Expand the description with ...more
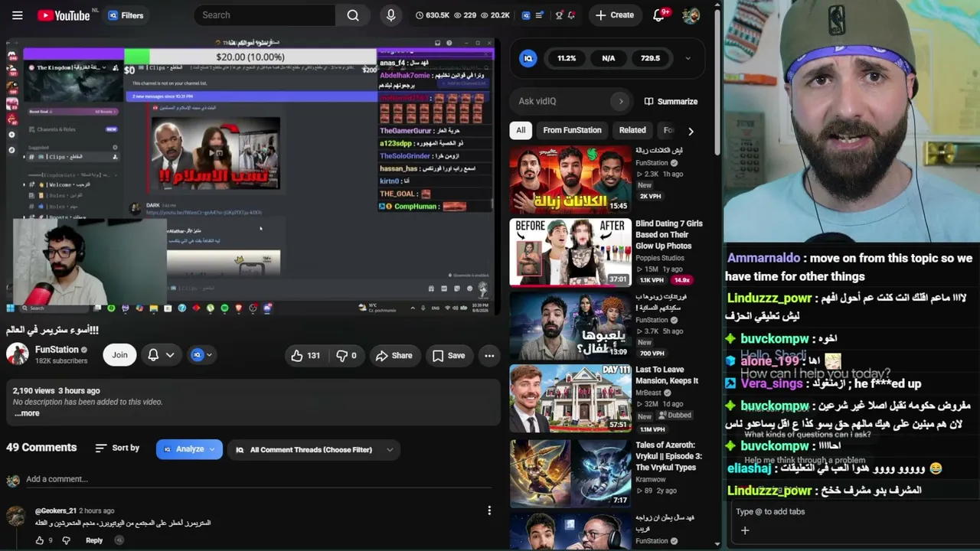This screenshot has height=551, width=980. (x=27, y=413)
